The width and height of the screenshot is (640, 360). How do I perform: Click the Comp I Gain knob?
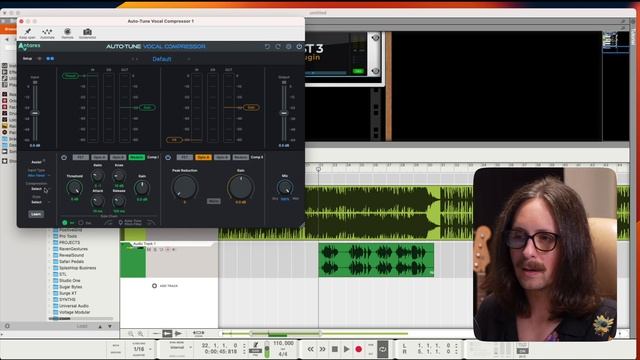point(142,188)
